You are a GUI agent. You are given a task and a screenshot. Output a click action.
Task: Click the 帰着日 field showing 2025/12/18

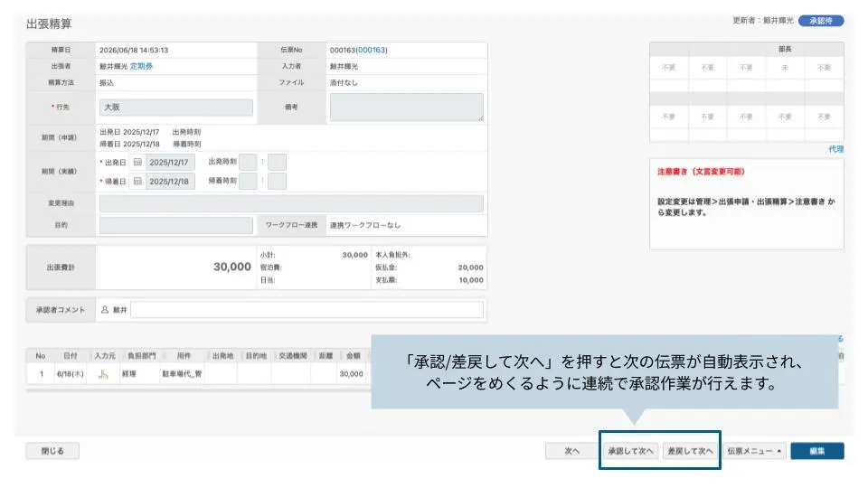(170, 181)
